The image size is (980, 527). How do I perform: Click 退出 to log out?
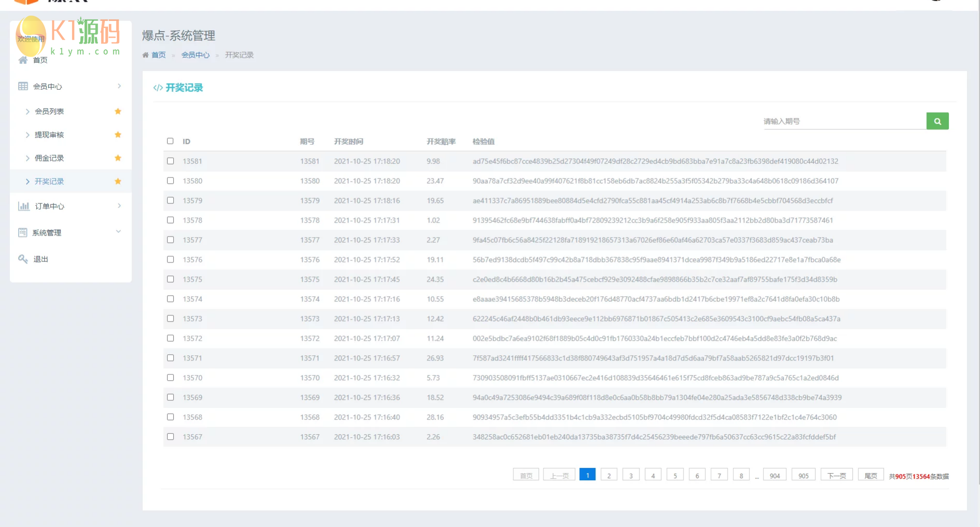click(x=40, y=259)
